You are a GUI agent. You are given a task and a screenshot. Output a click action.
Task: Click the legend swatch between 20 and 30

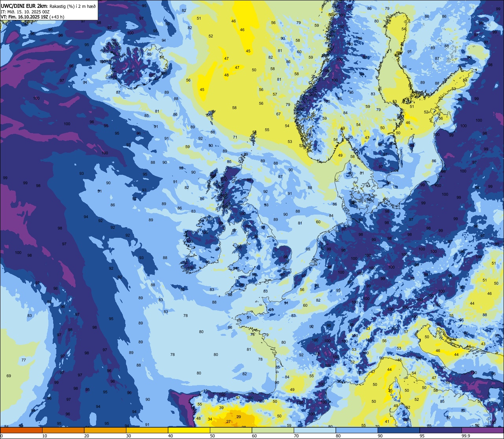pos(105,430)
